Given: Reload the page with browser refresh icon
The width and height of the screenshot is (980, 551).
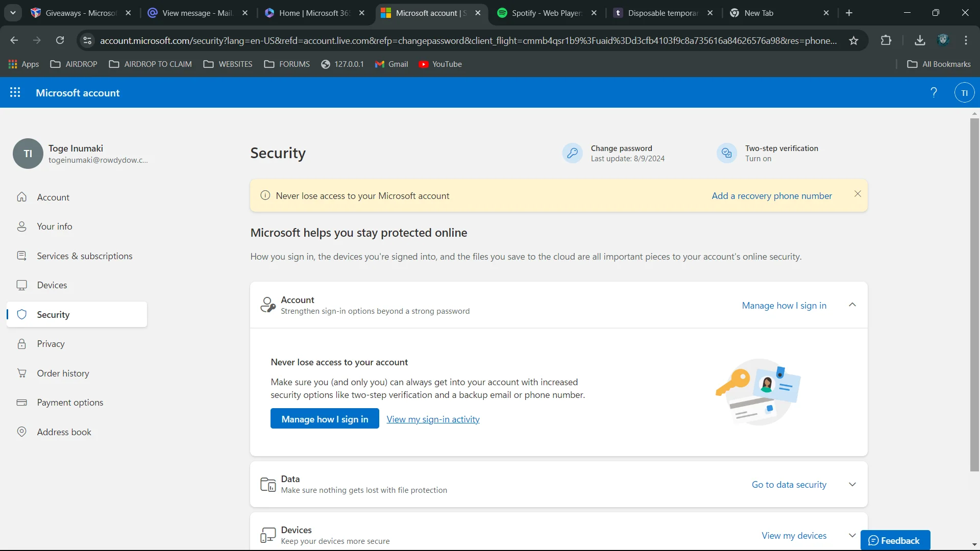Looking at the screenshot, I should pyautogui.click(x=60, y=40).
